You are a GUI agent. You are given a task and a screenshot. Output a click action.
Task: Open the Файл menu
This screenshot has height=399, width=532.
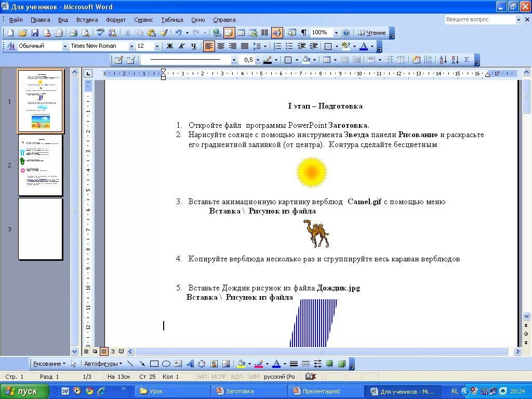click(16, 20)
